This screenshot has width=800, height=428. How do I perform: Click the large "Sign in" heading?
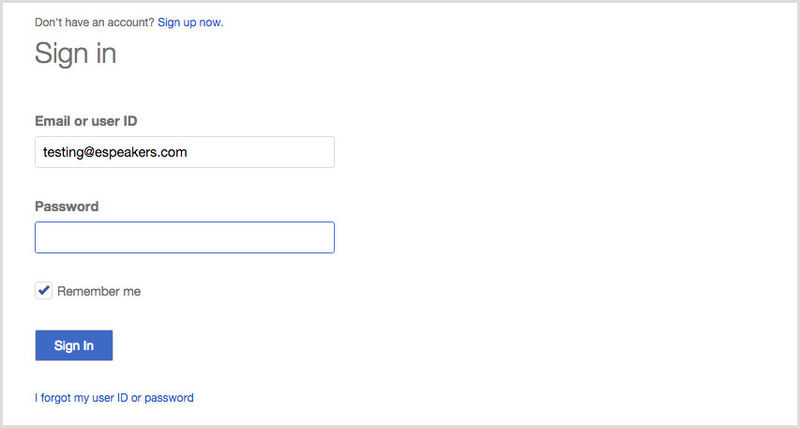coord(76,54)
